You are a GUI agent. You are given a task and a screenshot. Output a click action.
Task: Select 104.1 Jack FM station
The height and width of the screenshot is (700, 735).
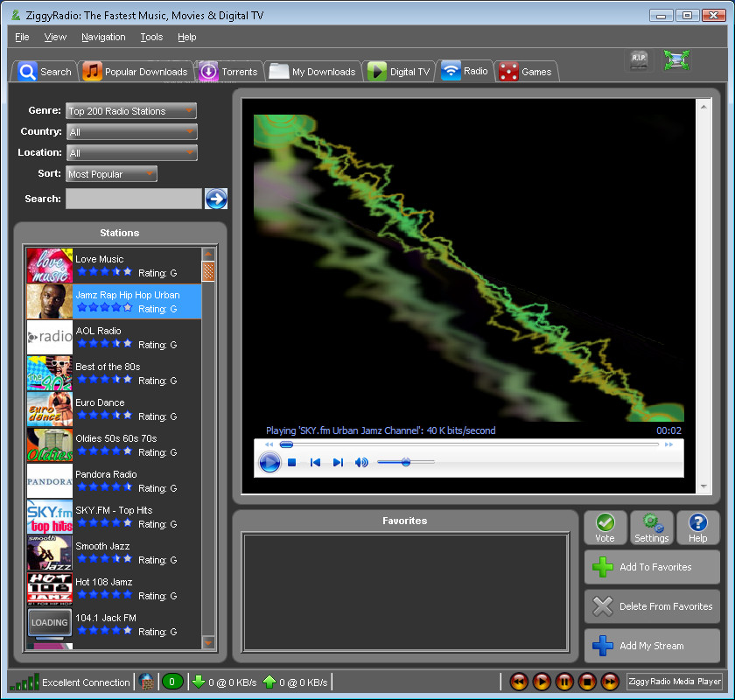pos(114,625)
